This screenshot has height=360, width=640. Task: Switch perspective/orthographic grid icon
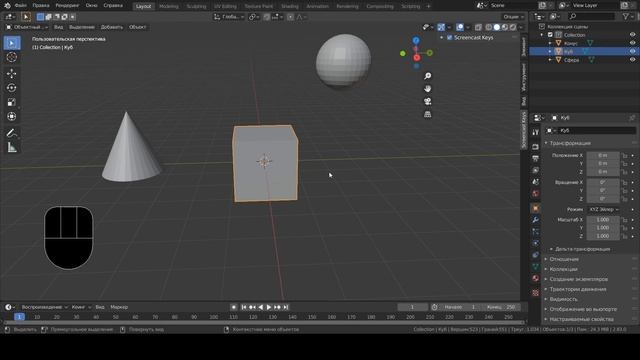click(x=427, y=114)
